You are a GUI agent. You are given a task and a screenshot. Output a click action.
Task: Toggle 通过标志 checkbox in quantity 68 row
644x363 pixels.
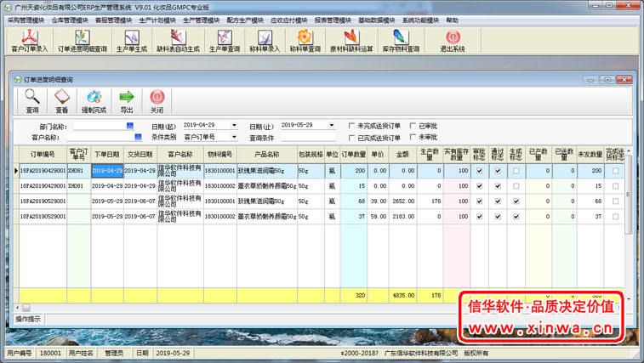(498, 201)
